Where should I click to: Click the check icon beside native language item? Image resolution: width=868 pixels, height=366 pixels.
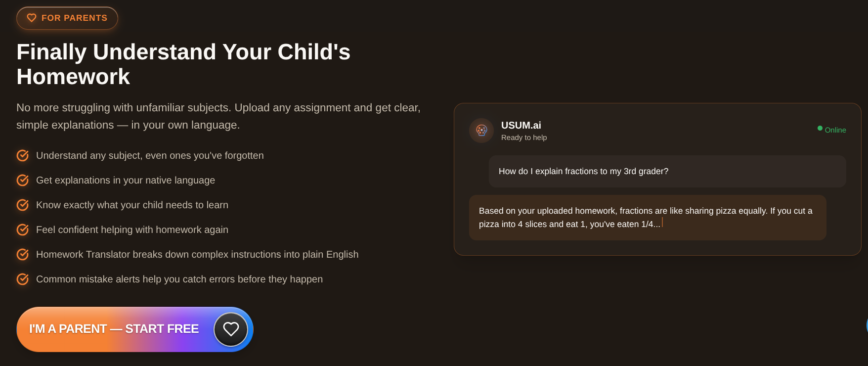23,180
